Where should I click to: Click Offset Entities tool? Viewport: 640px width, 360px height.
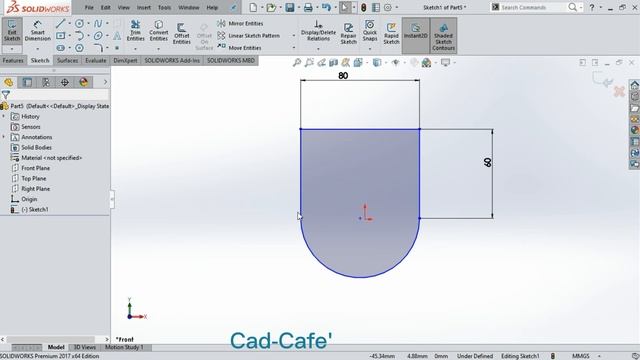[x=182, y=33]
